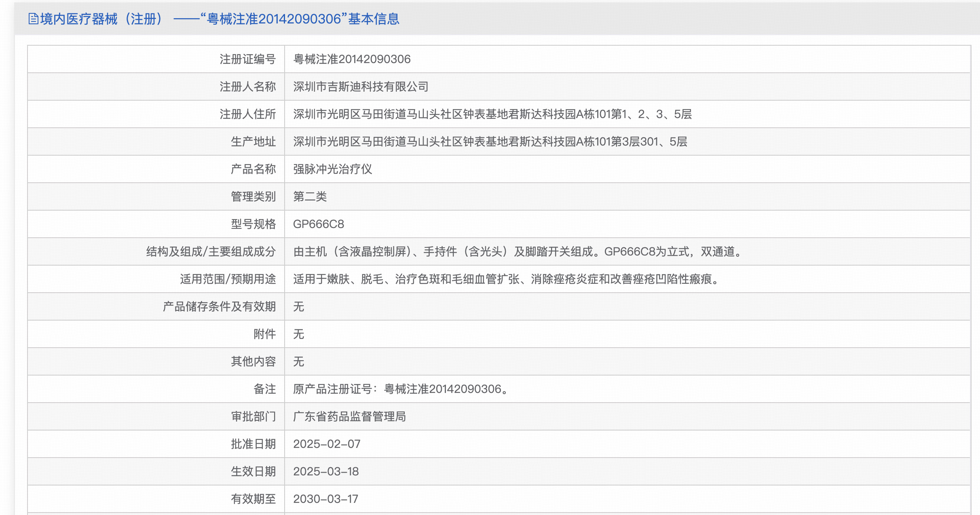
Task: Select the expiry date 2030-03-17
Action: 326,499
